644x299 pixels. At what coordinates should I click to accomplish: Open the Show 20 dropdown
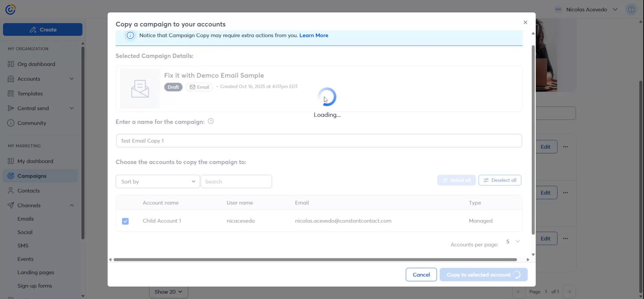point(168,292)
